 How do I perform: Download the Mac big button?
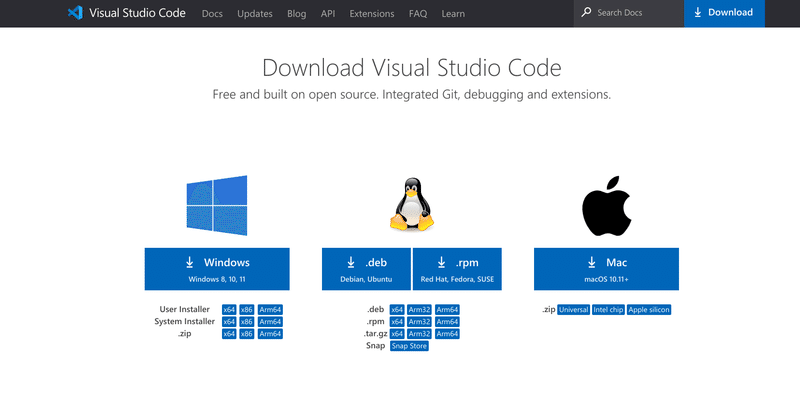[x=607, y=269]
